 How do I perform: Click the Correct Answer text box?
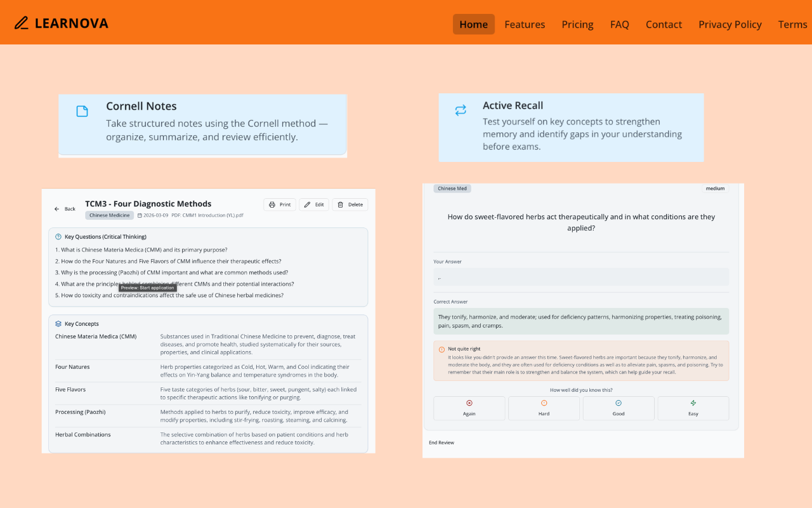click(x=581, y=321)
